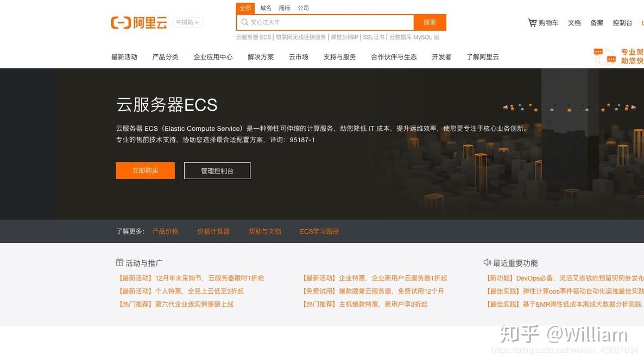Open the 价格计算器 link
Screen dimensions: 644x360
coord(213,231)
